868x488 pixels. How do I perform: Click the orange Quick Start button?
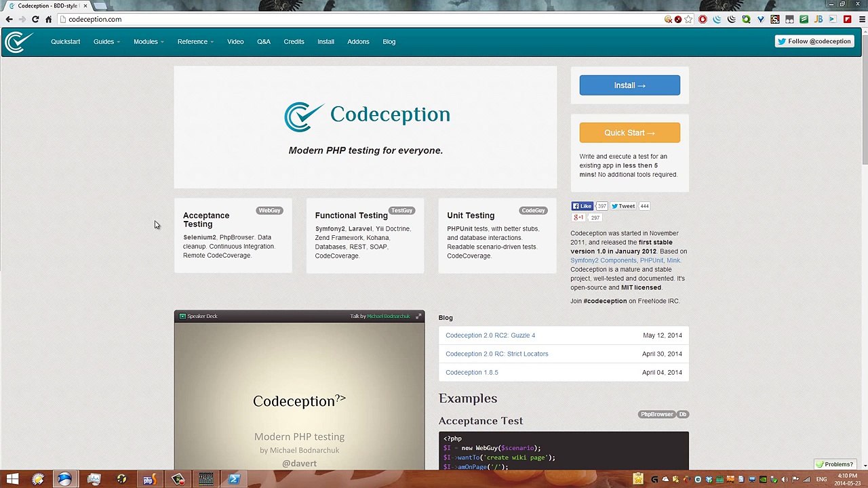click(629, 133)
